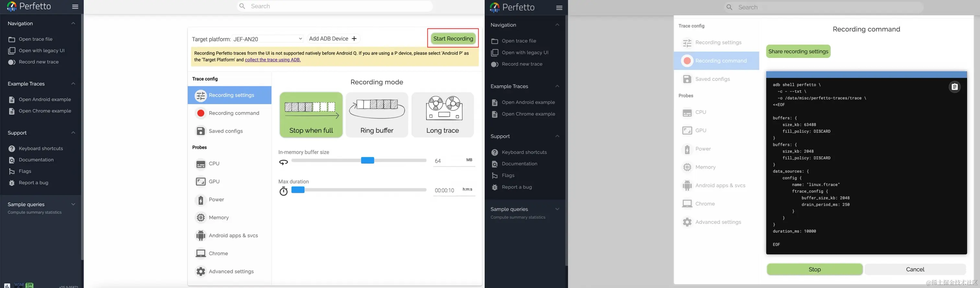Click the GPU probe icon in left window
Screen dimensions: 980x288
[x=201, y=182]
